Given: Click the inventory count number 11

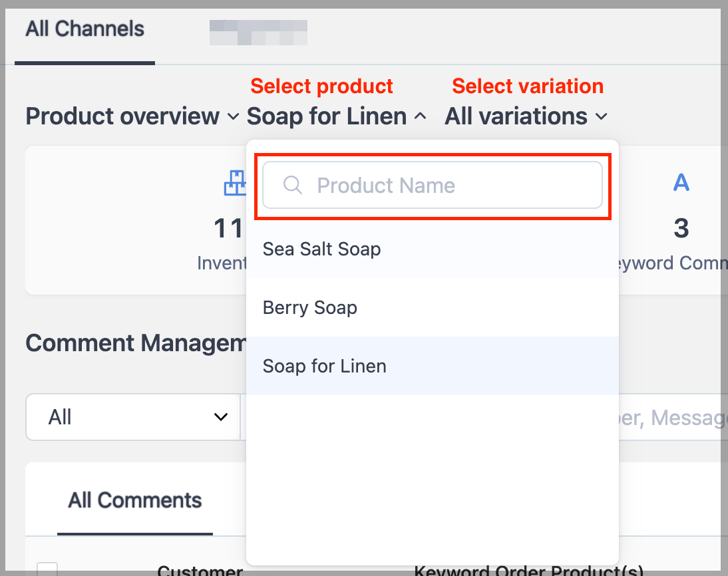Looking at the screenshot, I should pyautogui.click(x=228, y=229).
